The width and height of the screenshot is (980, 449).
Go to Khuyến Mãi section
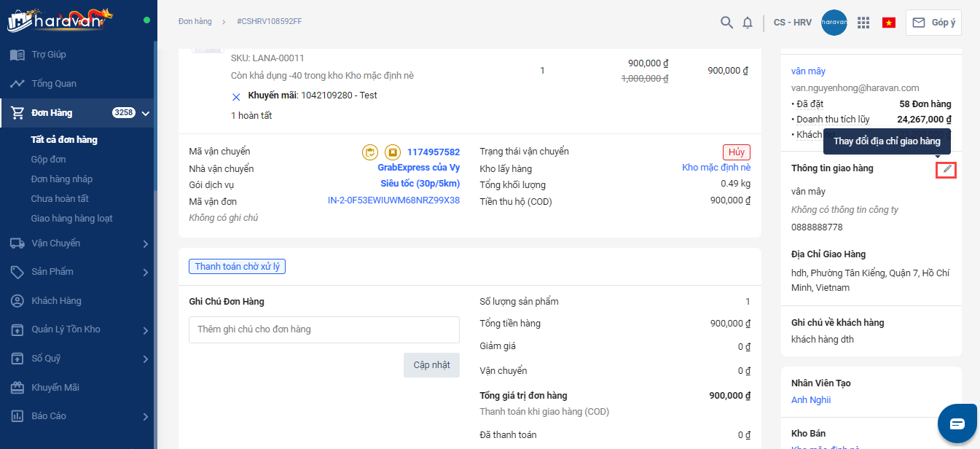pyautogui.click(x=55, y=388)
